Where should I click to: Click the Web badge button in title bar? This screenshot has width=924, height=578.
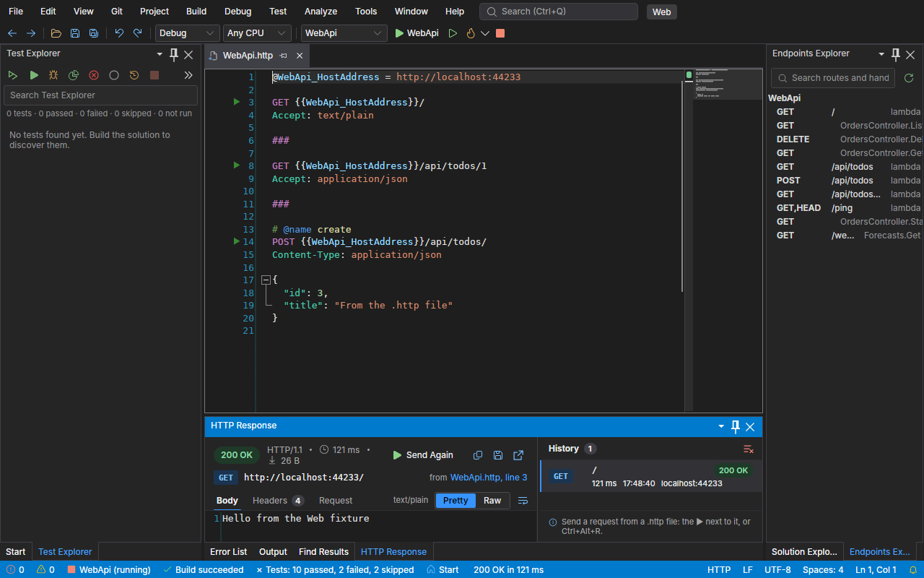[662, 12]
